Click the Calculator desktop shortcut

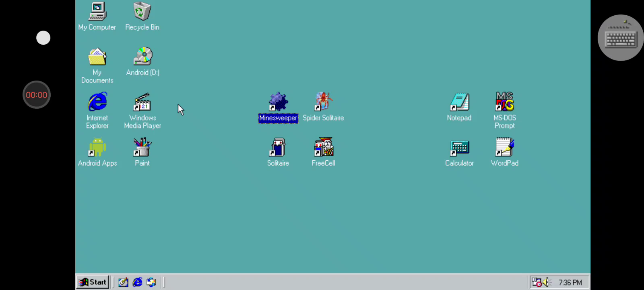pyautogui.click(x=459, y=148)
